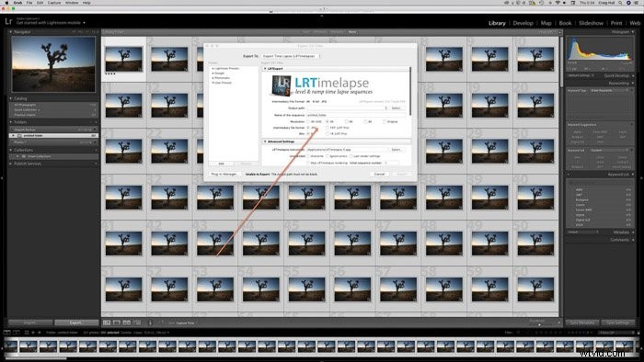This screenshot has height=362, width=644.
Task: Choose TIFF (LRT Pro) file format
Action: tap(328, 128)
